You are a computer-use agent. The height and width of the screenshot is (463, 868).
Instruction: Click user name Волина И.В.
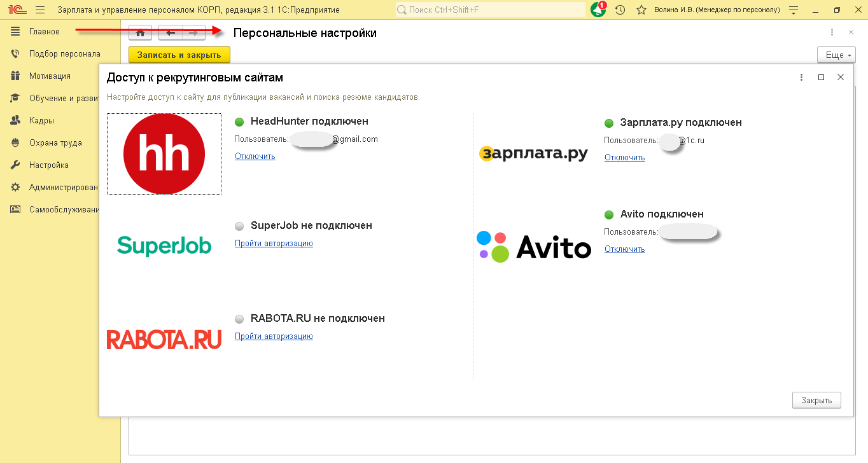[717, 10]
